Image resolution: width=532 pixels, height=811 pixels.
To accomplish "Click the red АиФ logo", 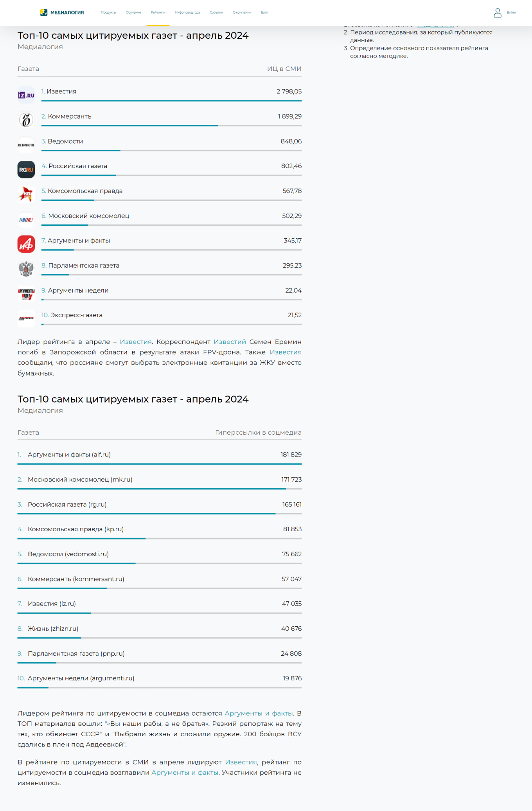I will (x=26, y=244).
